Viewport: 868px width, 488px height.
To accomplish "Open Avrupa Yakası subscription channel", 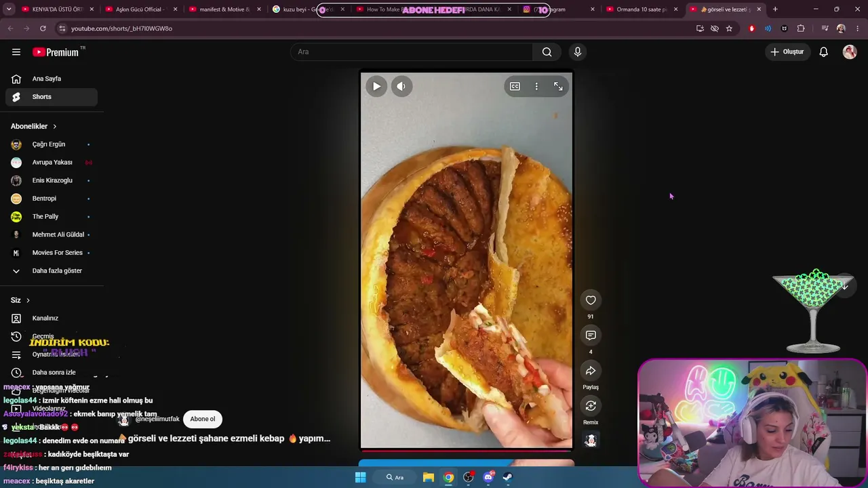I will click(x=52, y=163).
